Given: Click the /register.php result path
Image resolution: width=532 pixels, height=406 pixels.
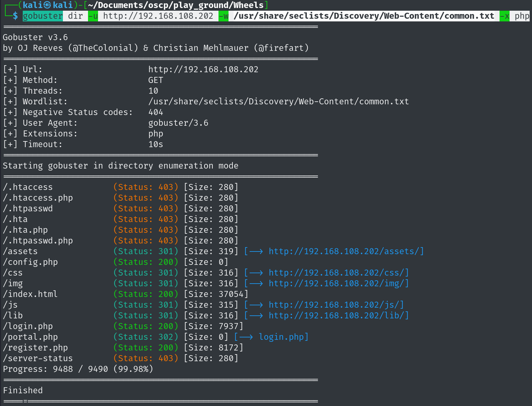Looking at the screenshot, I should (35, 347).
